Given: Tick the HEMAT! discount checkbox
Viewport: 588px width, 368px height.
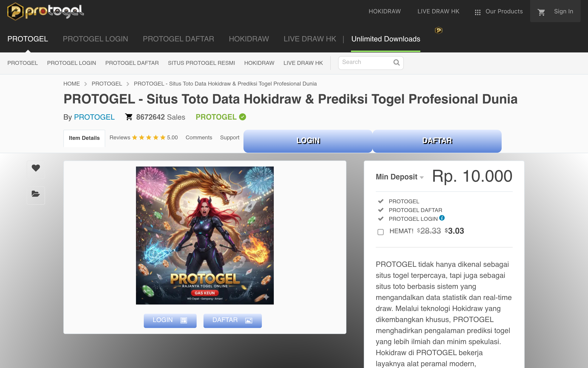Looking at the screenshot, I should (x=381, y=232).
